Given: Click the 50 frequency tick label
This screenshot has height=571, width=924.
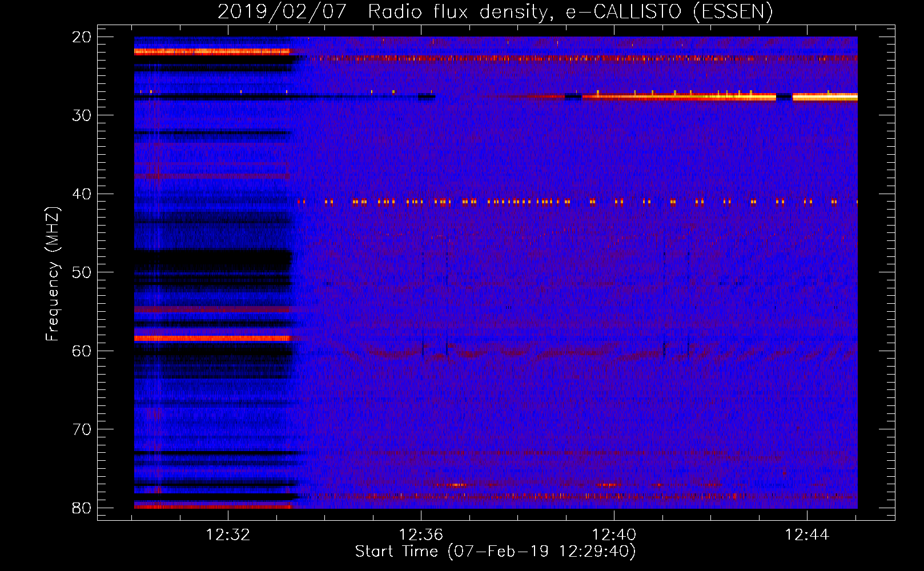Looking at the screenshot, I should [x=82, y=272].
